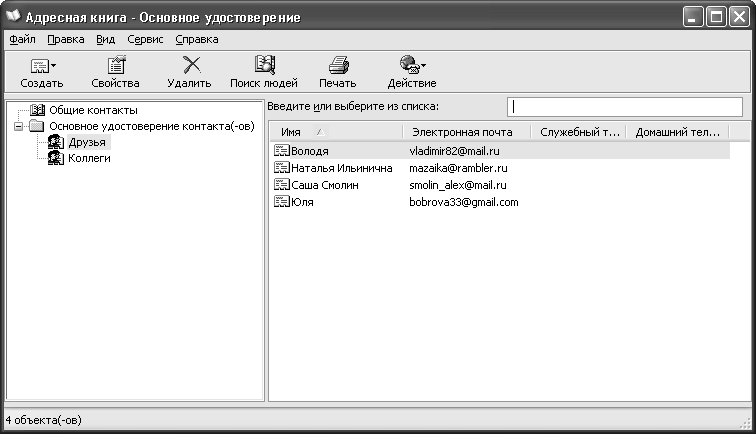Minimize the Адресная книга window

(693, 17)
